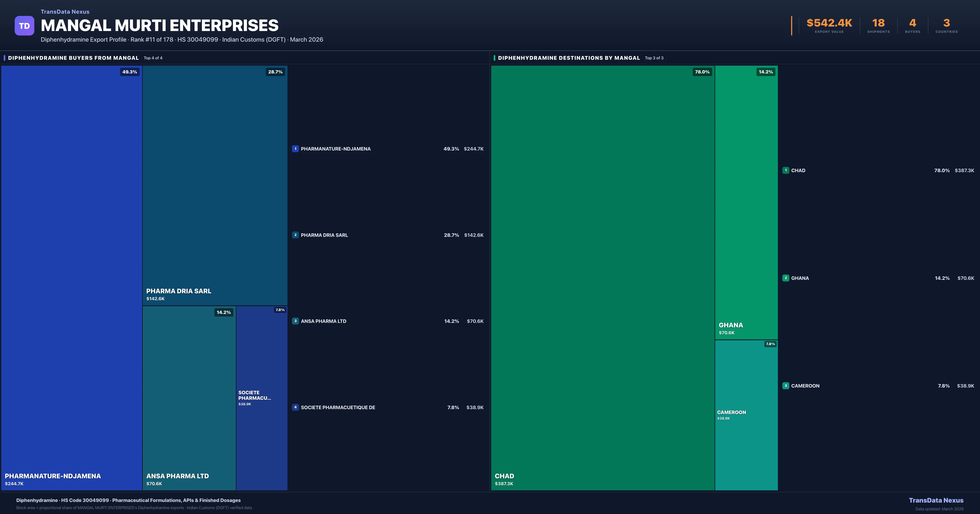Select the PHARMANATURE-NDJAMENA treemap block
The image size is (980, 514).
pos(71,278)
